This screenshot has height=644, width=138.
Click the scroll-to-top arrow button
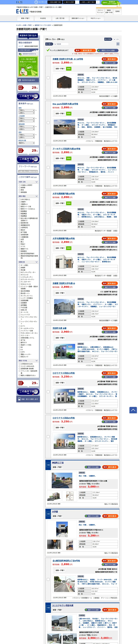[x=133, y=410]
